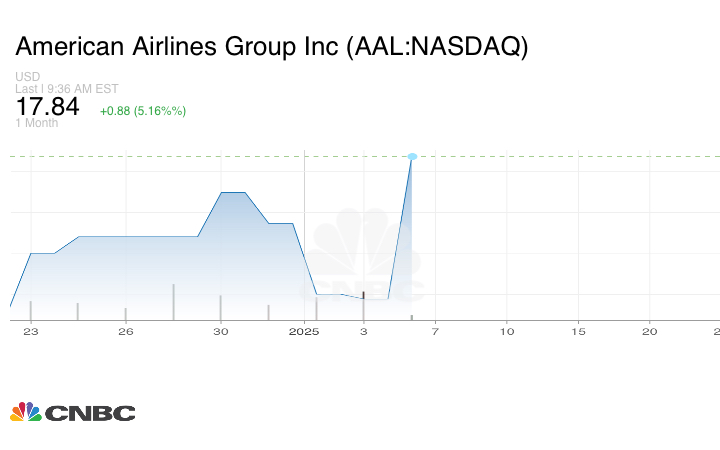The width and height of the screenshot is (720, 450).
Task: Select the 23 date on the x-axis
Action: coord(31,331)
